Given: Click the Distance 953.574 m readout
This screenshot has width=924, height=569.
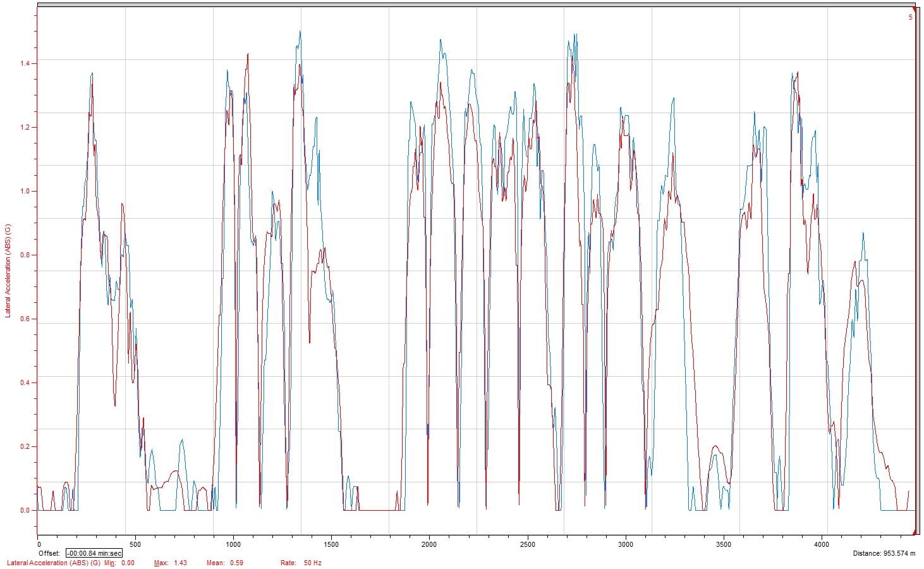Looking at the screenshot, I should (884, 553).
